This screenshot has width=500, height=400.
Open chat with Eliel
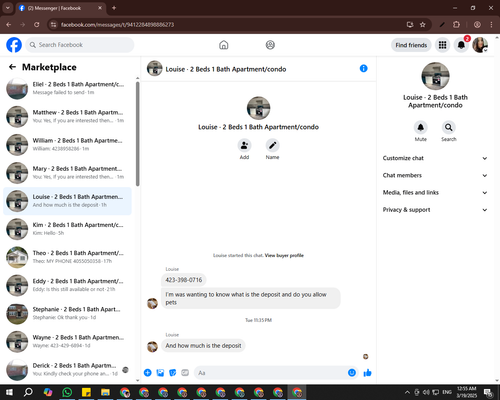click(x=68, y=88)
